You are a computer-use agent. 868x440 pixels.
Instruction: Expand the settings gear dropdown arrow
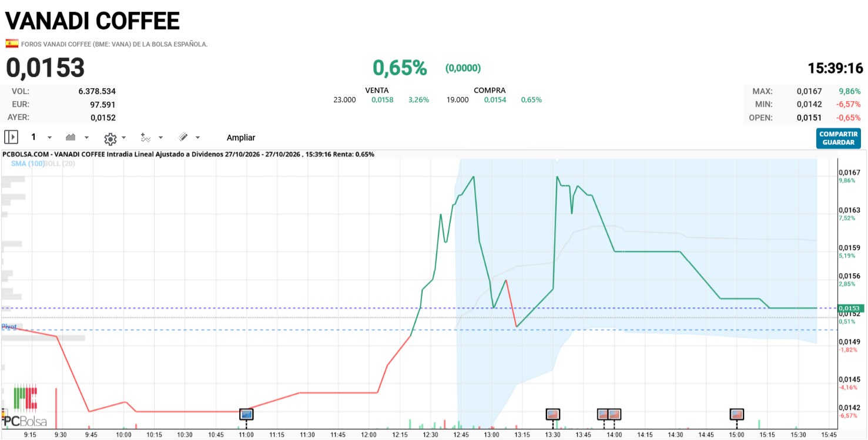pos(123,139)
